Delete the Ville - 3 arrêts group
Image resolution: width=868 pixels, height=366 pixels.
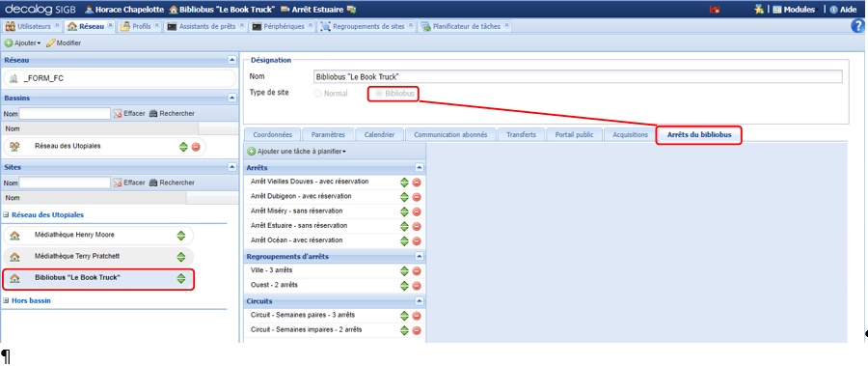(x=417, y=270)
